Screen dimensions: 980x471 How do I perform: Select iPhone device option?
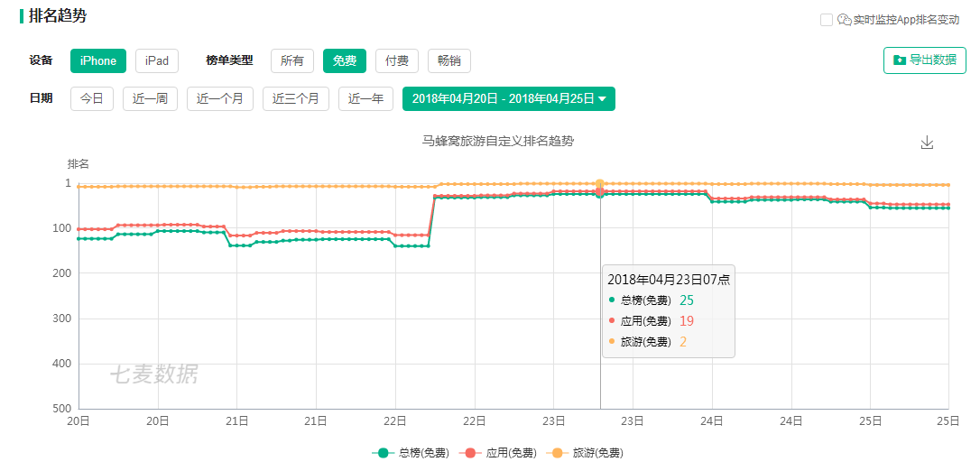(x=98, y=60)
